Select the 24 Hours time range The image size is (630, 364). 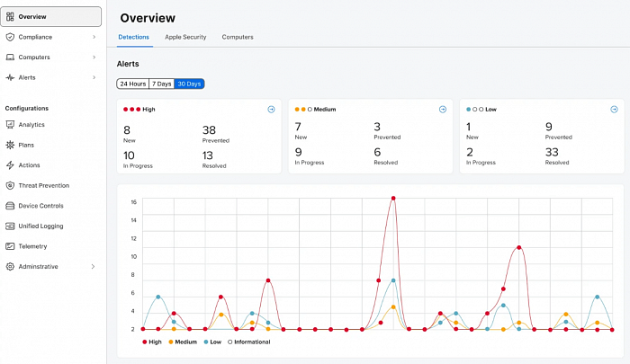tap(132, 84)
